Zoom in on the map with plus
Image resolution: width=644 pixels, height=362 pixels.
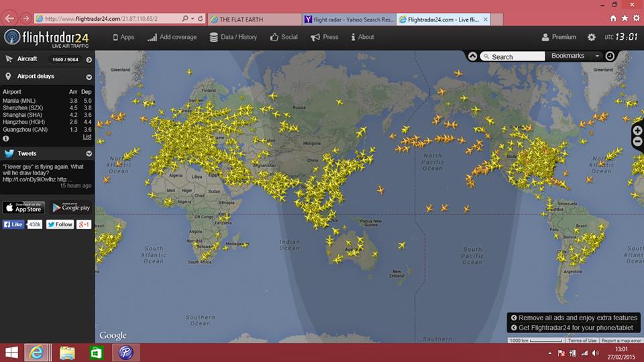tap(637, 131)
